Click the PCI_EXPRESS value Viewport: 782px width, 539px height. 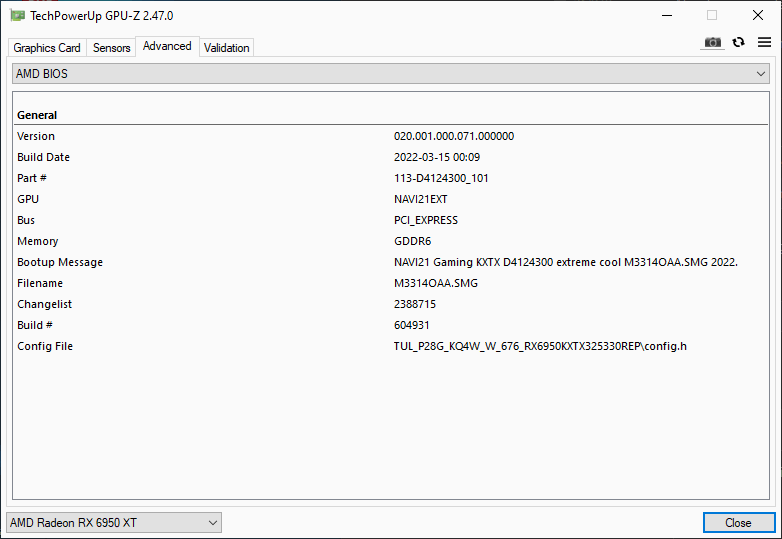pyautogui.click(x=426, y=220)
